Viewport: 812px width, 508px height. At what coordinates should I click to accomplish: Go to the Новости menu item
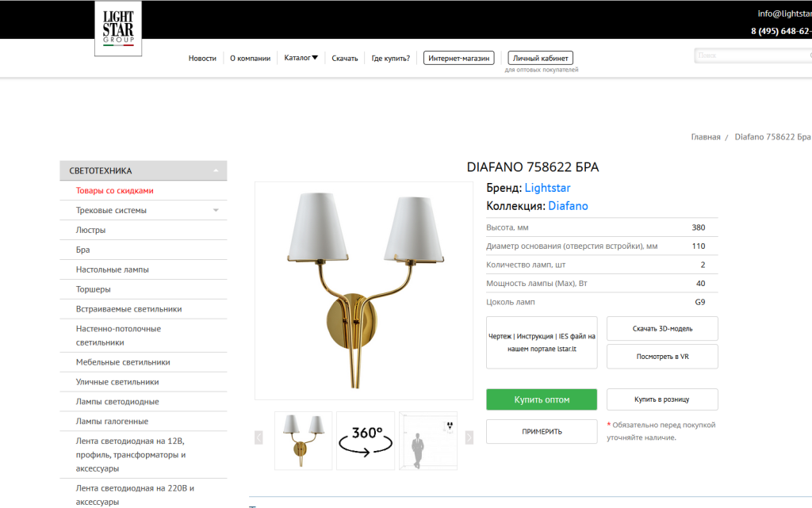point(202,59)
